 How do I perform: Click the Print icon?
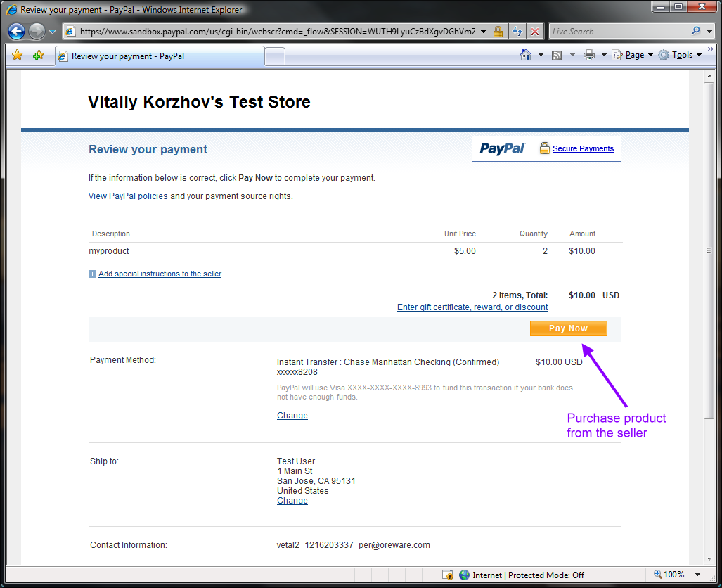589,56
